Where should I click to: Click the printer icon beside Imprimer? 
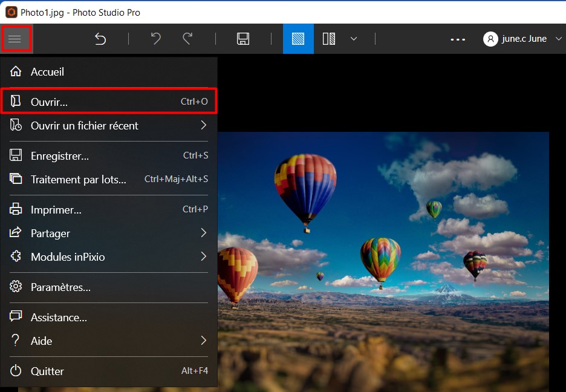point(16,209)
